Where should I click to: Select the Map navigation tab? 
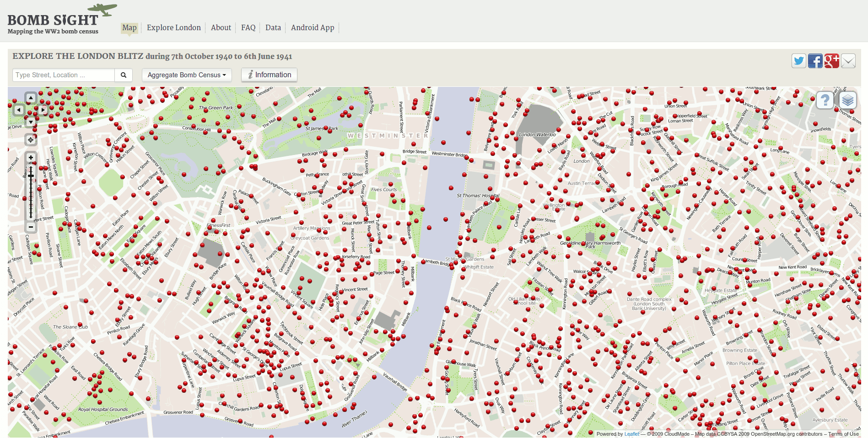click(x=129, y=27)
